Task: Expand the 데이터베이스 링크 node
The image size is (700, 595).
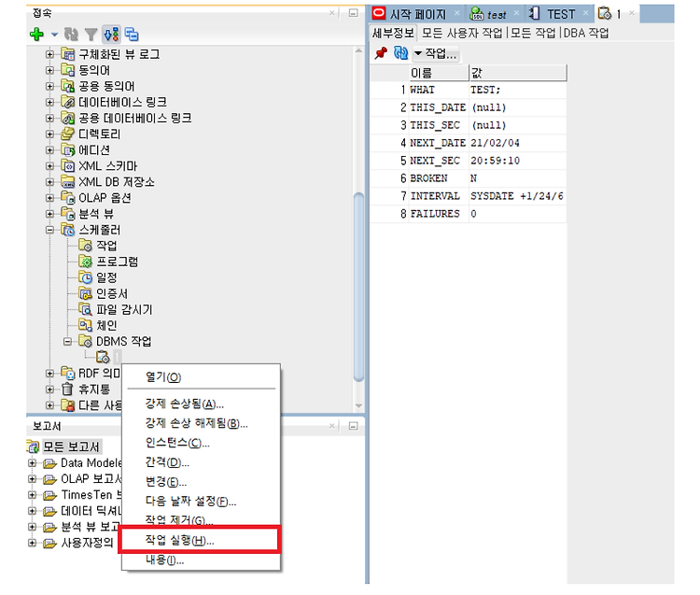Action: (x=49, y=103)
